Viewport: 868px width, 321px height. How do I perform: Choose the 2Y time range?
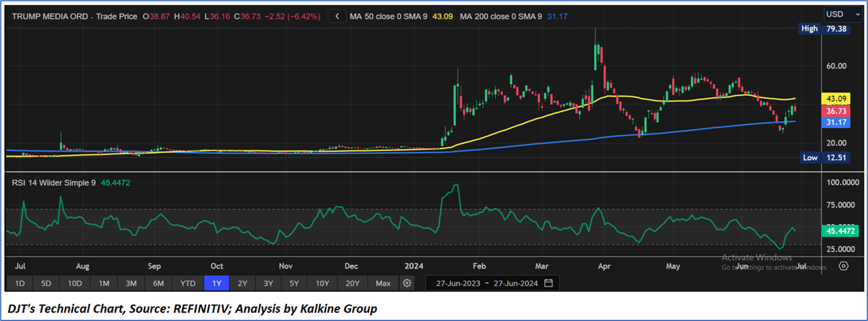(242, 283)
